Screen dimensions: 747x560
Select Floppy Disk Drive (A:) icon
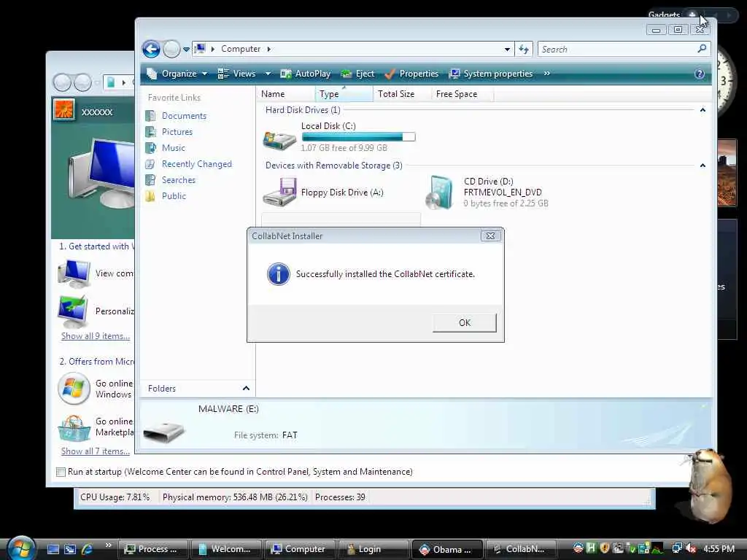point(279,192)
